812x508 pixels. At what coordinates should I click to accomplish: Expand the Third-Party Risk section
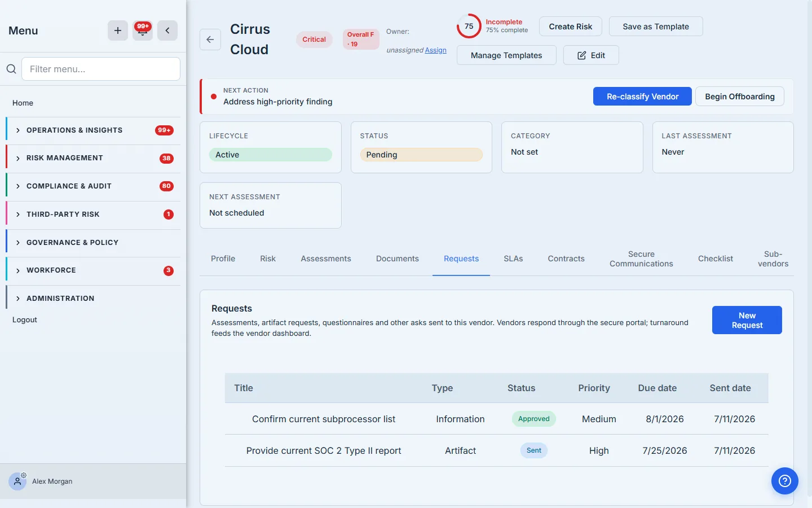(x=93, y=214)
